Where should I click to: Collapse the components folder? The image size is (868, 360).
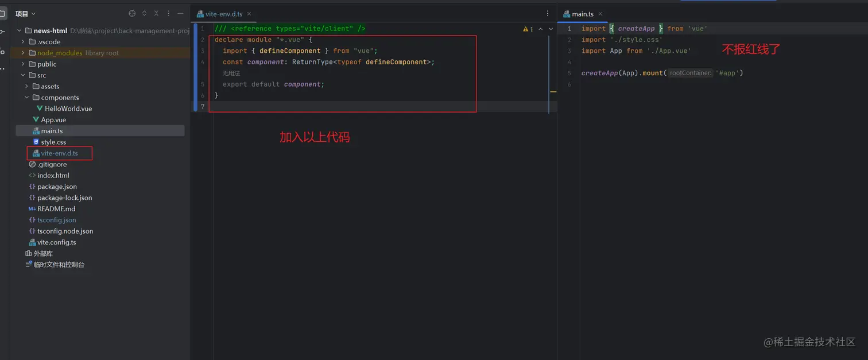pos(27,98)
